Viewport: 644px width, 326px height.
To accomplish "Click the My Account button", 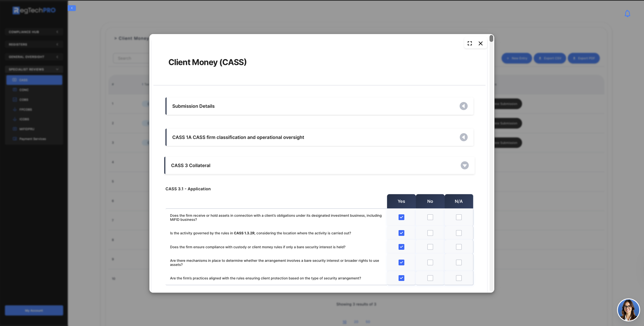I will point(34,311).
